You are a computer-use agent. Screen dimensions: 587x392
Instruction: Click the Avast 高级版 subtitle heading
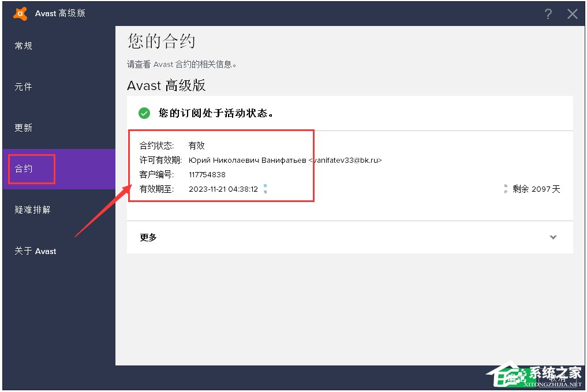166,85
